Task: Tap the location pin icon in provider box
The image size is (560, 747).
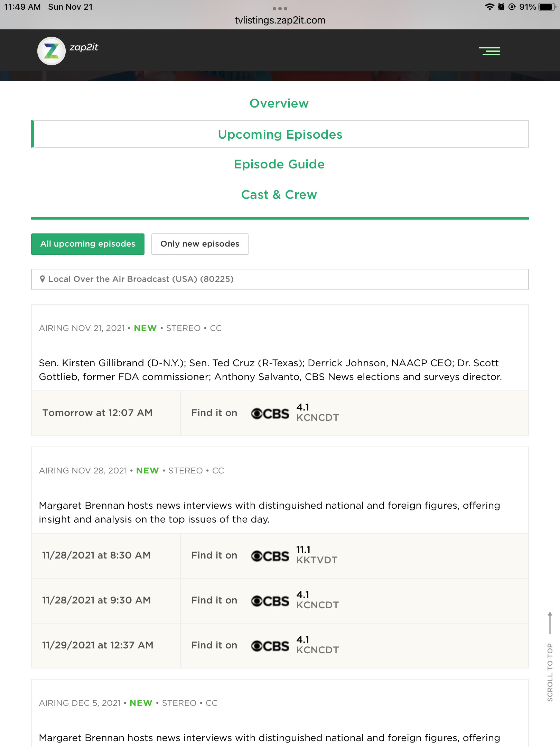Action: (43, 279)
